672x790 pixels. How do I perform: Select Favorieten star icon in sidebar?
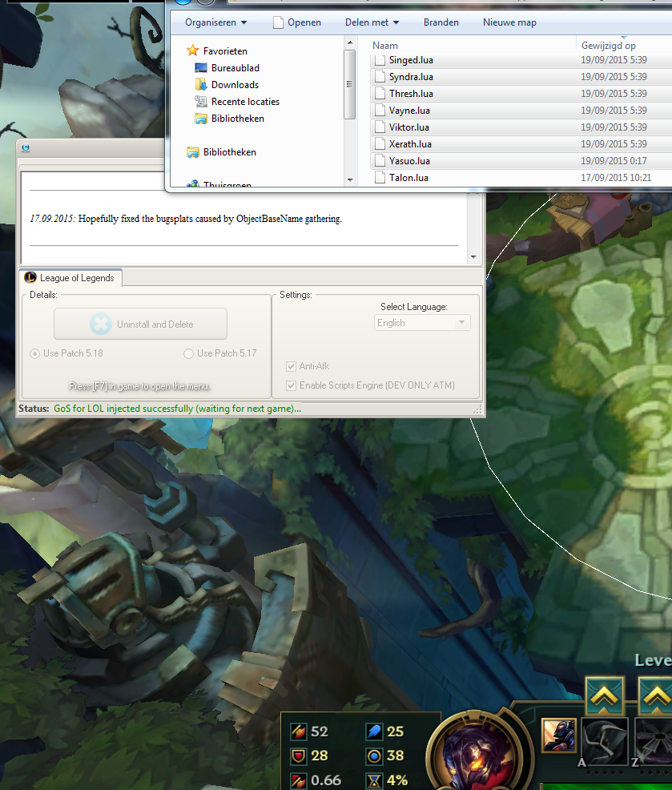click(x=192, y=50)
